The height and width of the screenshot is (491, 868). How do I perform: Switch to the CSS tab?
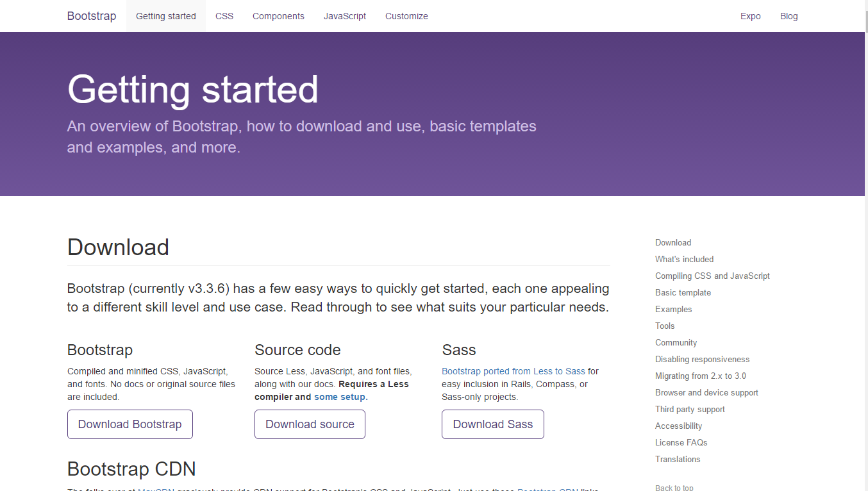(x=224, y=15)
